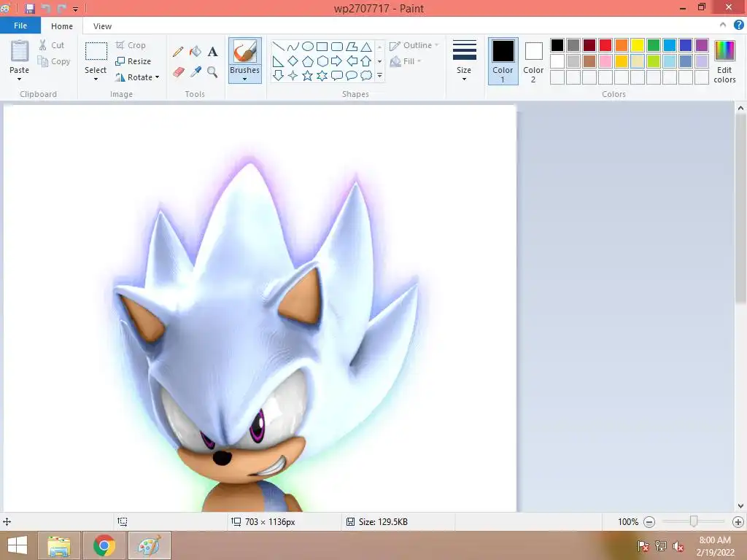Select the Color picker eyedropper tool
Image resolution: width=747 pixels, height=560 pixels.
[x=196, y=72]
